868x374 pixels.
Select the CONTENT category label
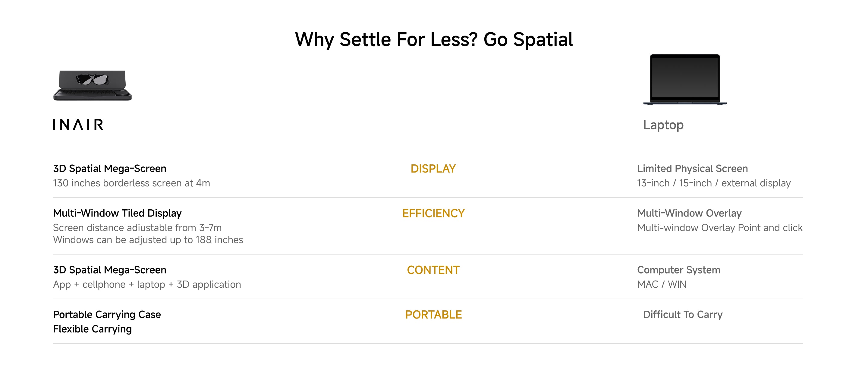pyautogui.click(x=433, y=270)
